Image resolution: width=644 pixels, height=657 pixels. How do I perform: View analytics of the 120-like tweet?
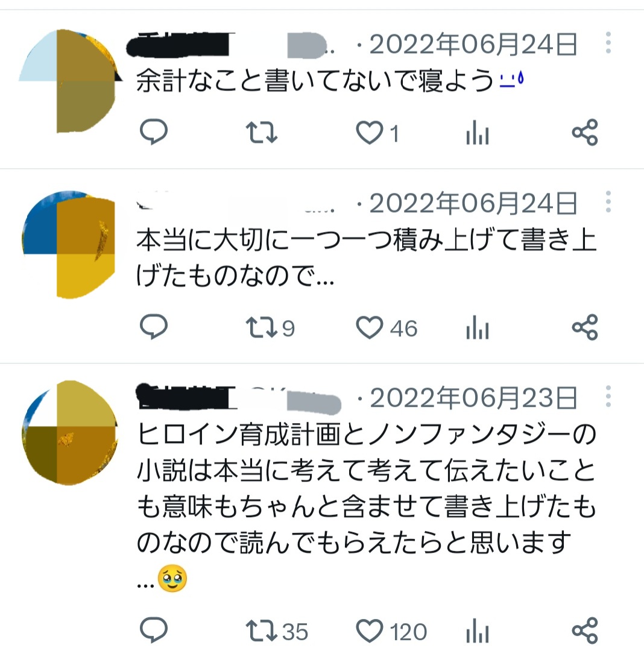point(478,630)
